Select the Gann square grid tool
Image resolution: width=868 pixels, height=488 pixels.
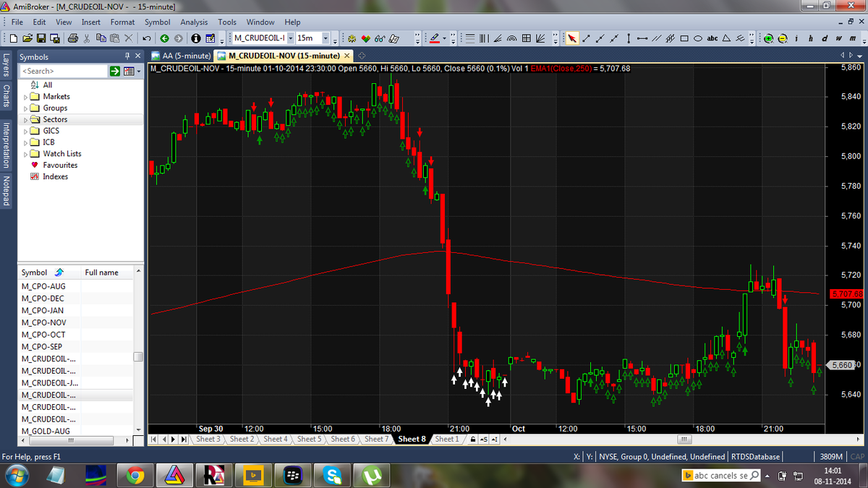point(527,38)
